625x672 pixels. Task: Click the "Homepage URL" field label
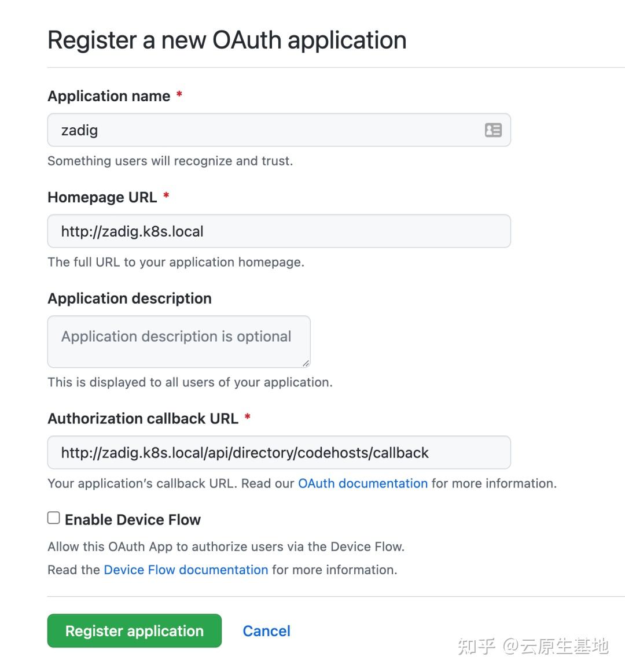click(102, 197)
